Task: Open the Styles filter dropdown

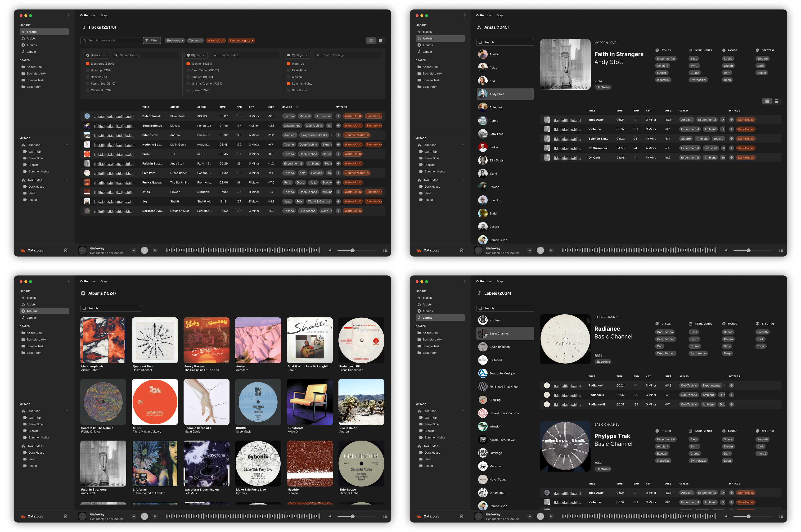Action: 196,55
